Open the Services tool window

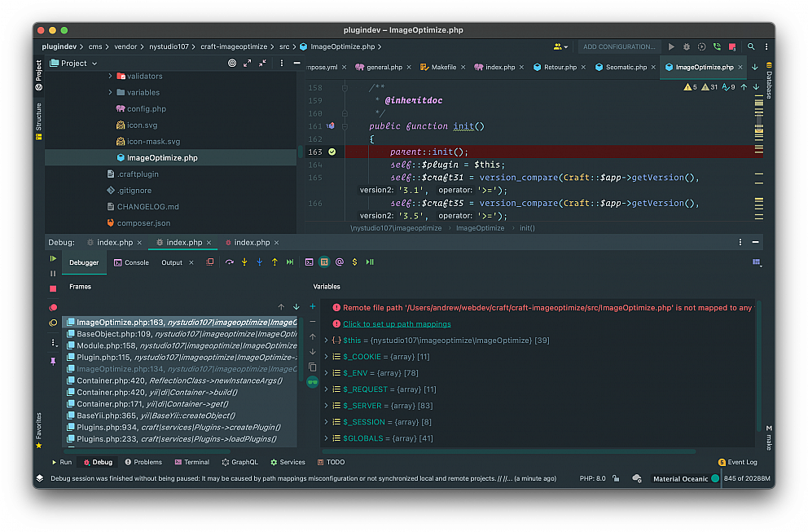(288, 462)
